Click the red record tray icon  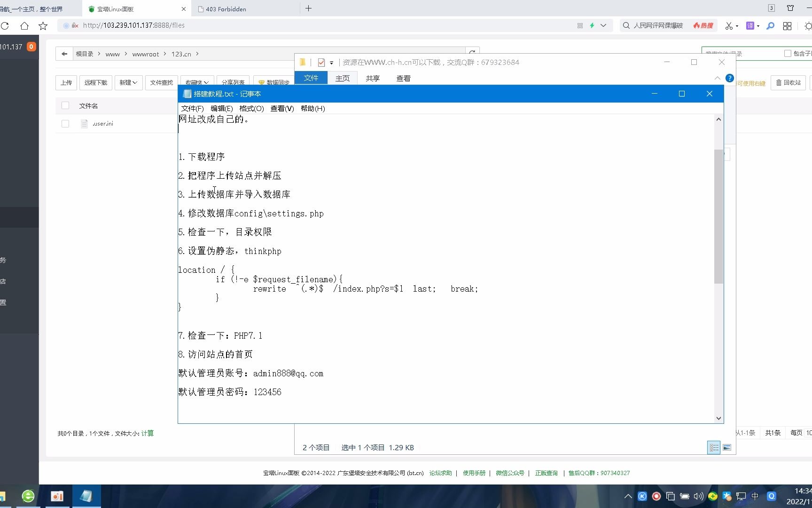(x=656, y=496)
